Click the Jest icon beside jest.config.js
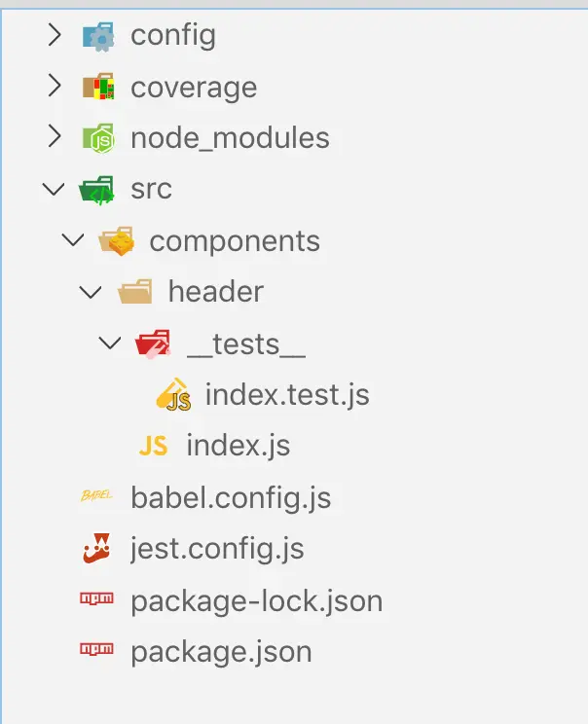Screen dimensions: 588x724 click(x=98, y=549)
